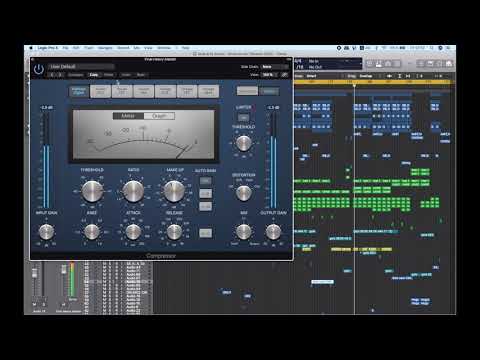Select the Classic VCA circuit type

(144, 91)
